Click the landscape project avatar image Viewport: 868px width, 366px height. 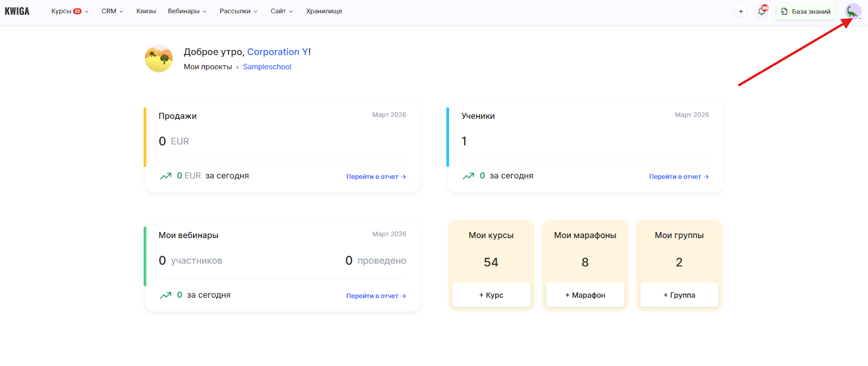coord(159,59)
